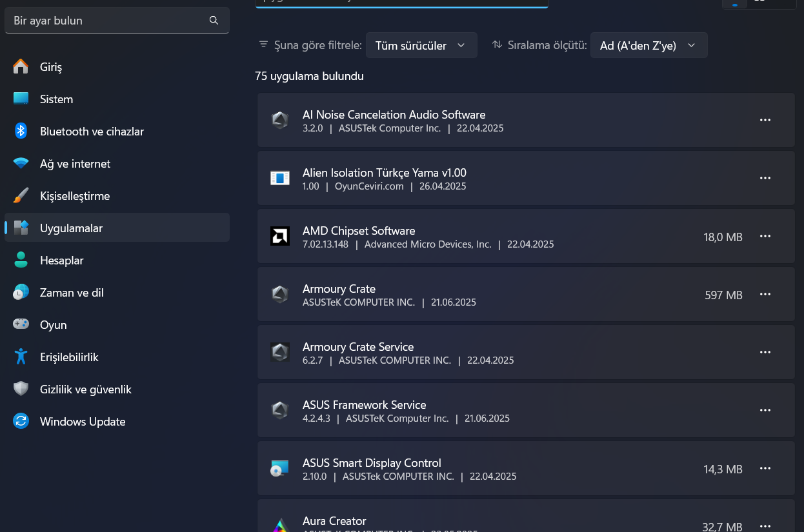This screenshot has width=804, height=532.
Task: Open Gizlilik ve güvenlik settings
Action: click(117, 389)
